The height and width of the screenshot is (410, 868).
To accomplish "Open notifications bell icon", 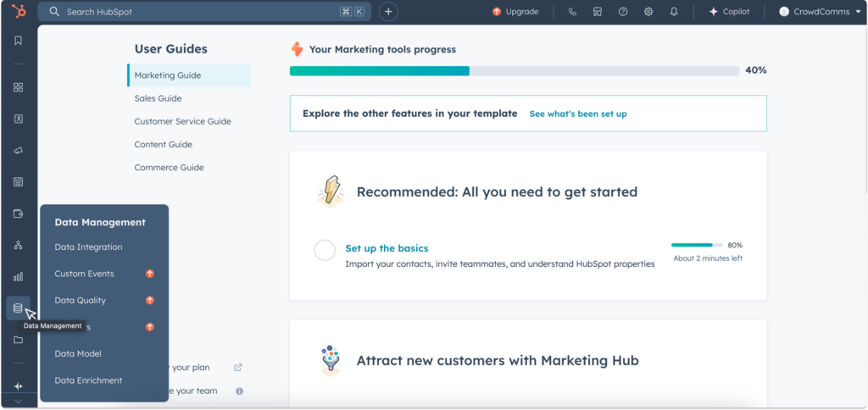I will point(674,12).
